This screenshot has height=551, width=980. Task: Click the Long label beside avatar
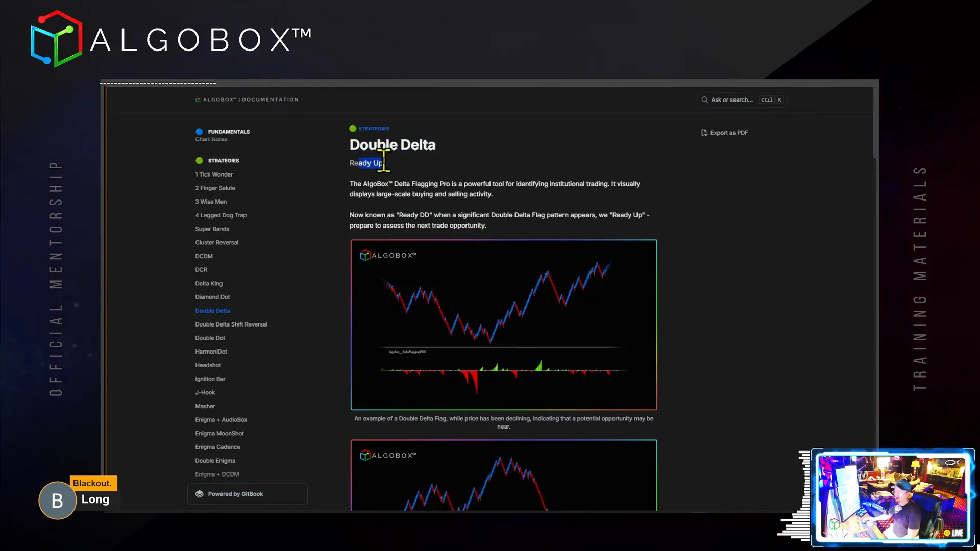[95, 499]
